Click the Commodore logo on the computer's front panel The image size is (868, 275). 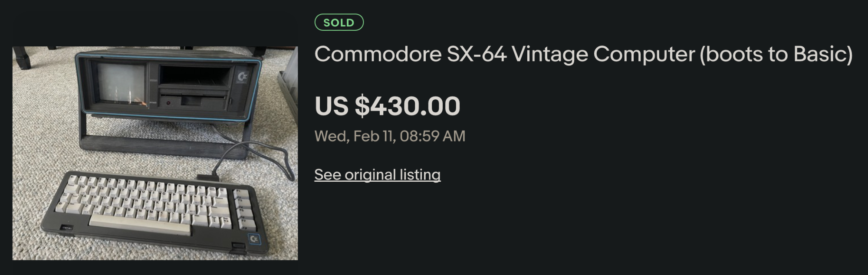(242, 77)
